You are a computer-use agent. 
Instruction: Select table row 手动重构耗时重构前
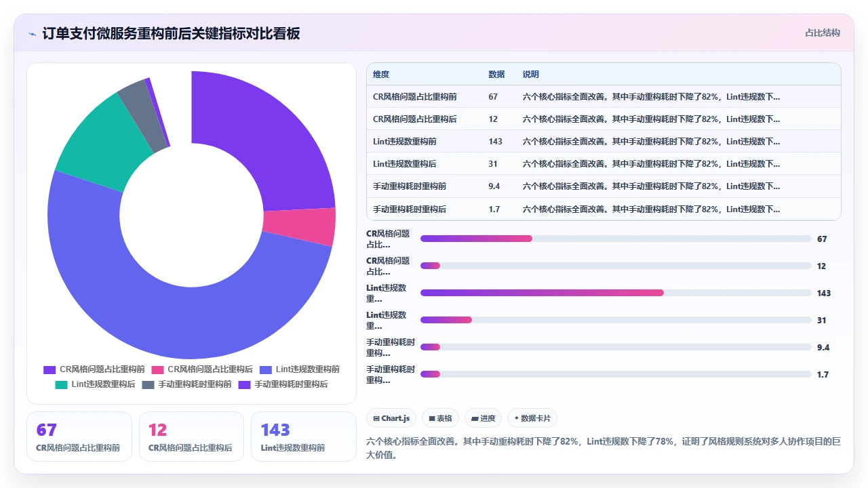(604, 186)
